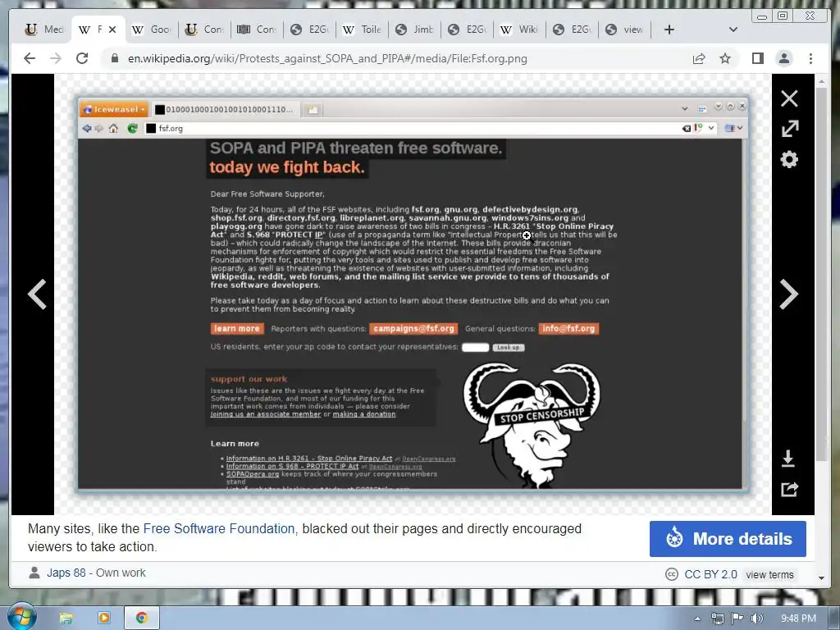Close the media viewer with the X
The width and height of the screenshot is (840, 630).
point(789,98)
